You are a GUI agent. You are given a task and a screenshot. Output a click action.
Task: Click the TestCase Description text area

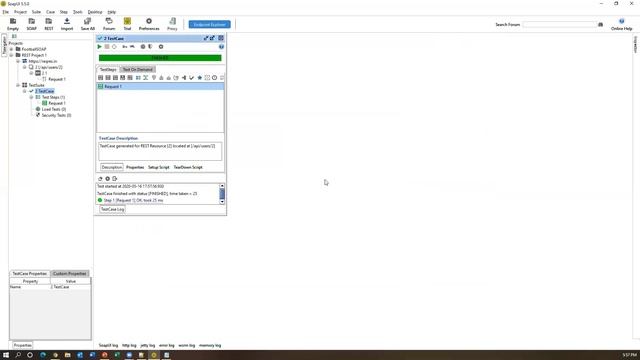[x=160, y=151]
